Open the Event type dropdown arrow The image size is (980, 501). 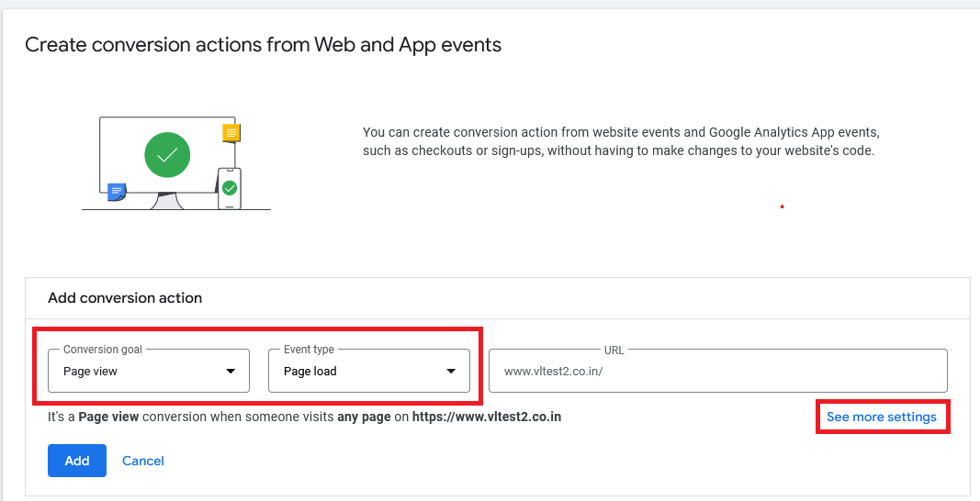click(x=451, y=372)
